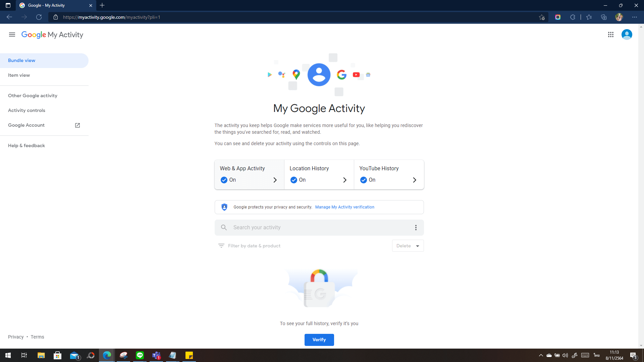Open the browser extensions menu
Viewport: 644px width, 362px height.
coord(573,17)
